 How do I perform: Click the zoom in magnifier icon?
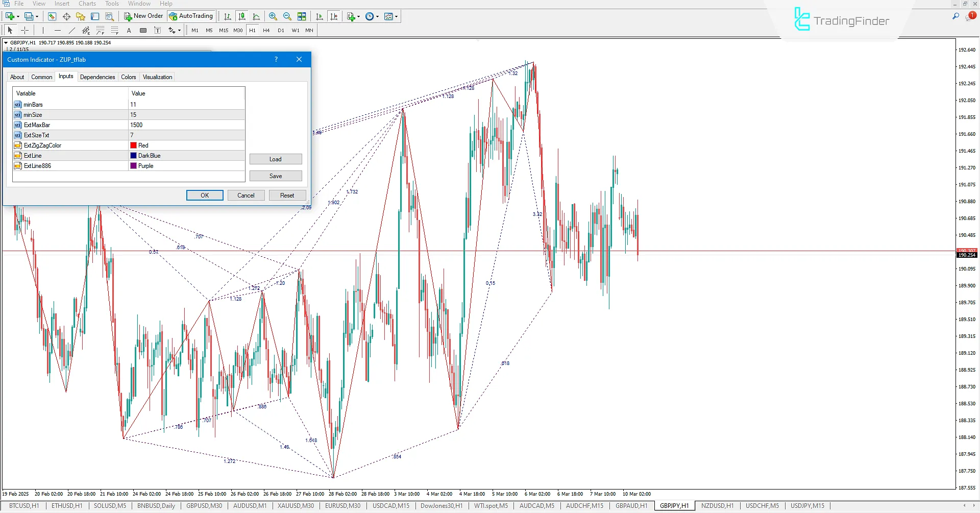(273, 16)
